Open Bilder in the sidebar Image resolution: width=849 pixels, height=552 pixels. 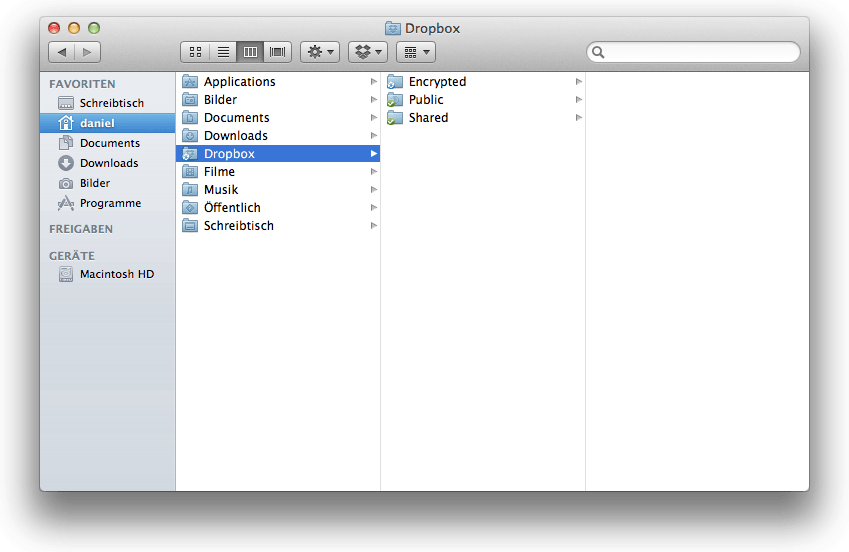tap(107, 183)
